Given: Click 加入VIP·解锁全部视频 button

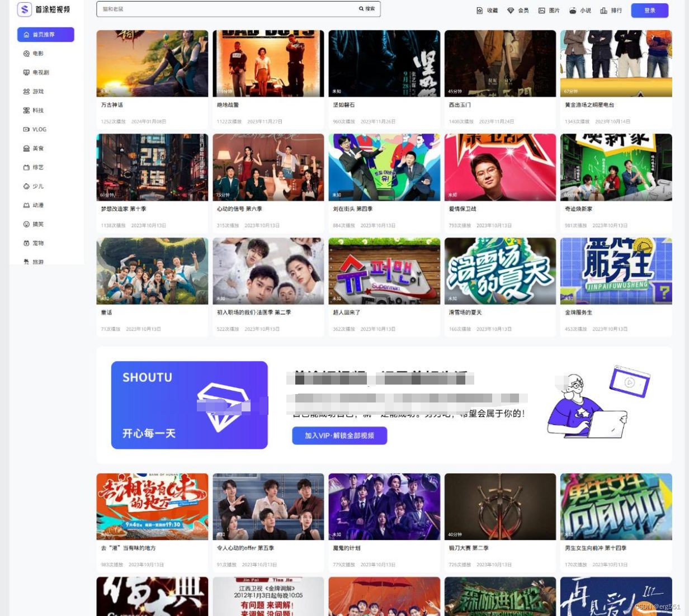Looking at the screenshot, I should pyautogui.click(x=339, y=435).
